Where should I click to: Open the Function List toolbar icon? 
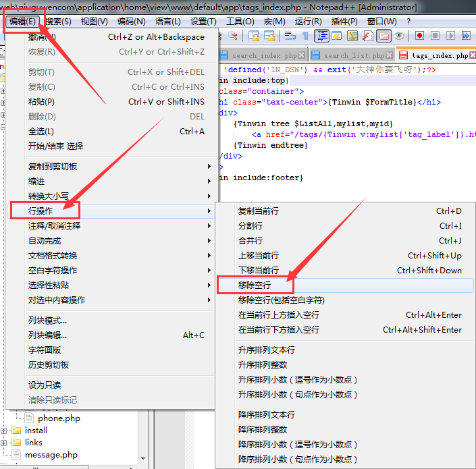367,36
